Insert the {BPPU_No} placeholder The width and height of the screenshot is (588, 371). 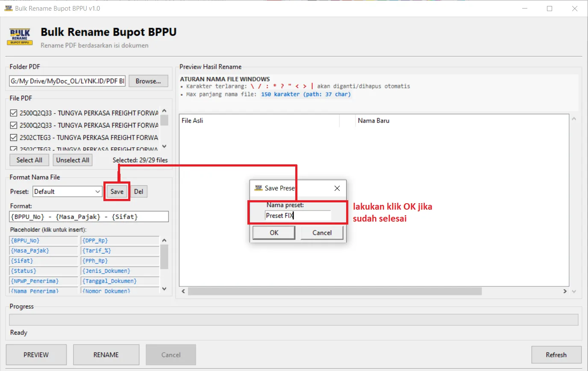(x=43, y=241)
